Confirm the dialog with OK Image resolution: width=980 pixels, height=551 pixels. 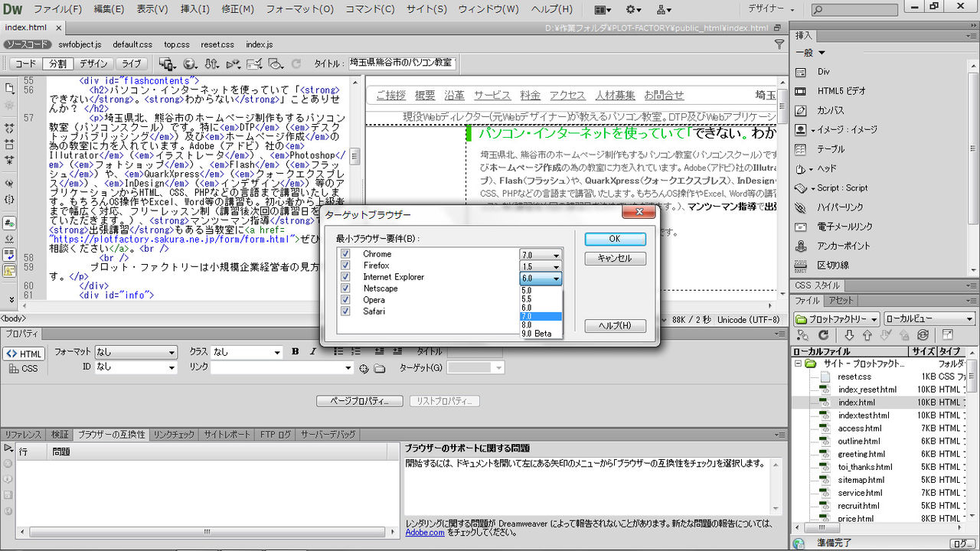[615, 239]
